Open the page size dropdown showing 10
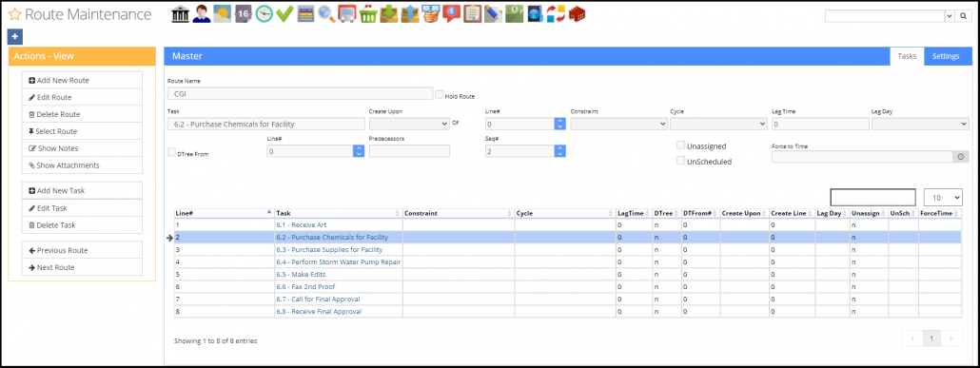Screen dimensions: 980x368 click(943, 198)
